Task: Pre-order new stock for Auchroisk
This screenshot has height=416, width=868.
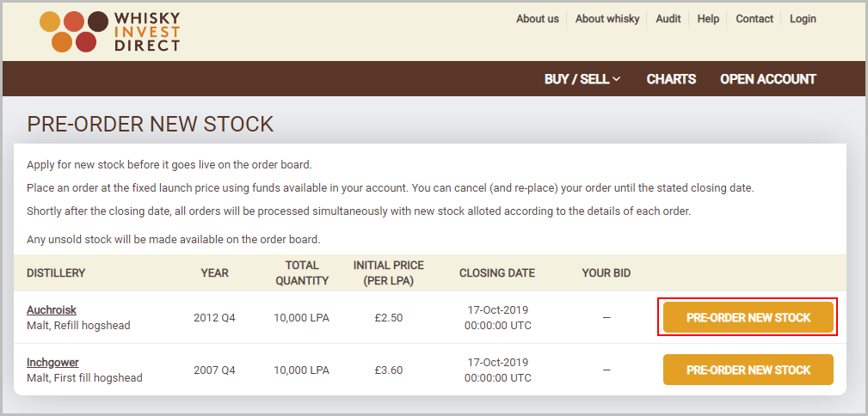Action: click(x=748, y=317)
